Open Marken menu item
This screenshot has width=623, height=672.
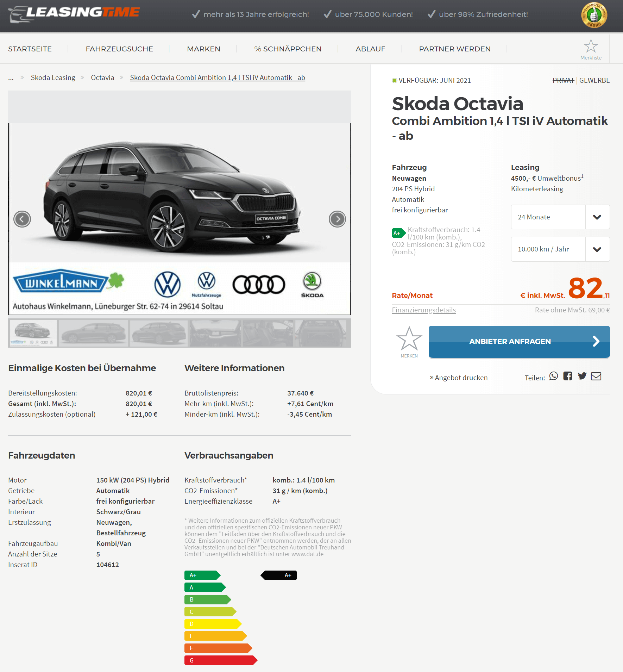point(203,49)
